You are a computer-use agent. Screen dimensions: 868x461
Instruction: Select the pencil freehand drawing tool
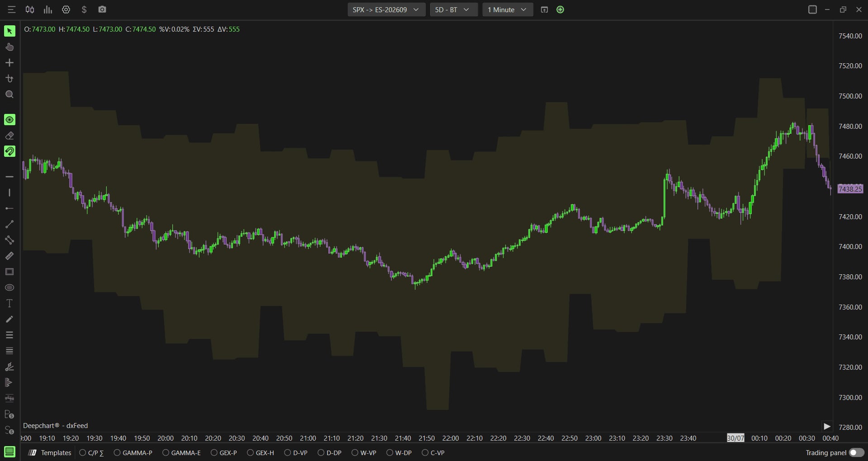[9, 319]
